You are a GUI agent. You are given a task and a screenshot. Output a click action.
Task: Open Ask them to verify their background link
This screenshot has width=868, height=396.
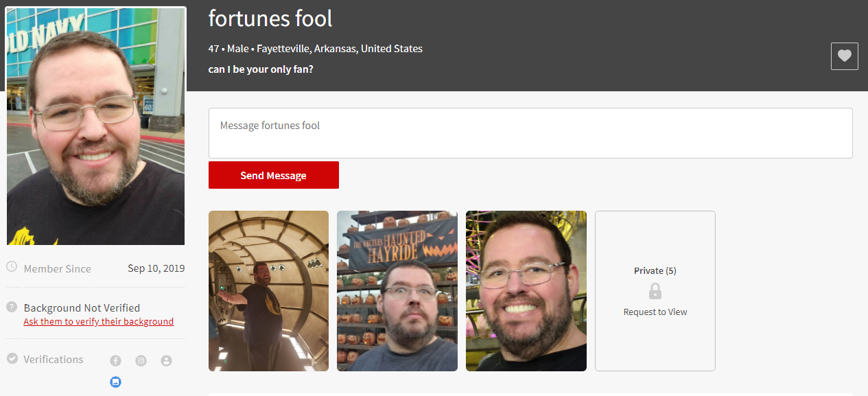(99, 321)
